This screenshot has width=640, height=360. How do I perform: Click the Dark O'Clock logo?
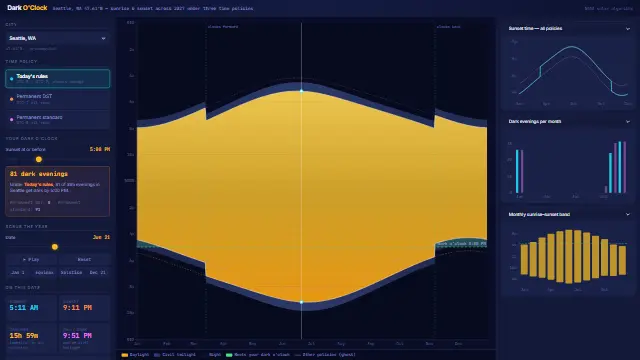pyautogui.click(x=27, y=8)
